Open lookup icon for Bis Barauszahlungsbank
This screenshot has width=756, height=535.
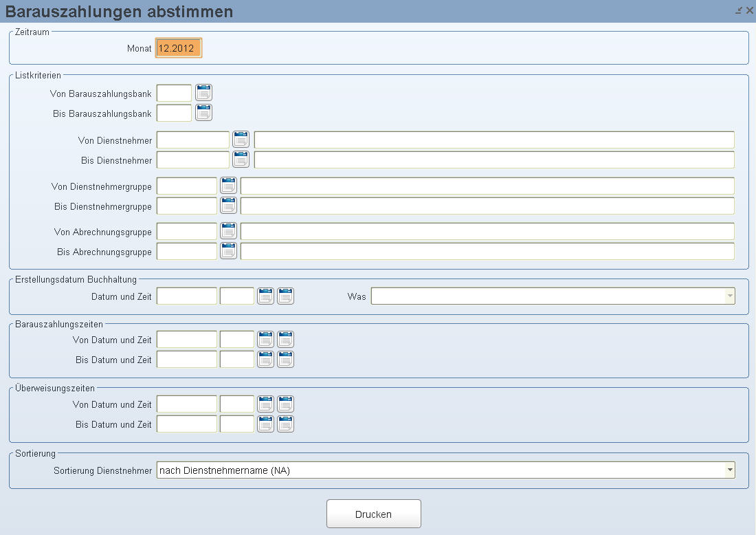pyautogui.click(x=204, y=112)
